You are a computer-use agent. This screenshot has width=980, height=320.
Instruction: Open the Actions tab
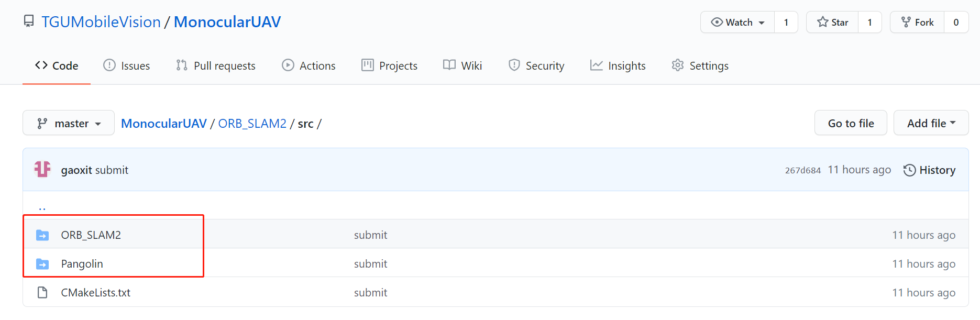(309, 65)
